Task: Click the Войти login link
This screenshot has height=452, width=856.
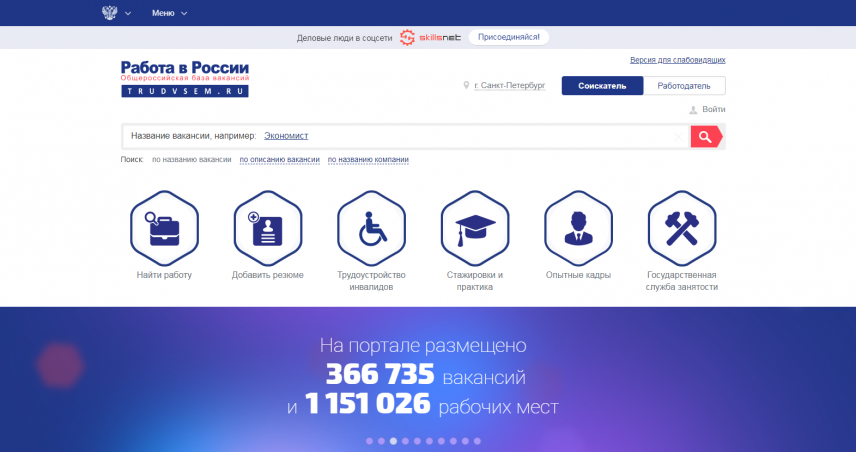Action: coord(714,109)
